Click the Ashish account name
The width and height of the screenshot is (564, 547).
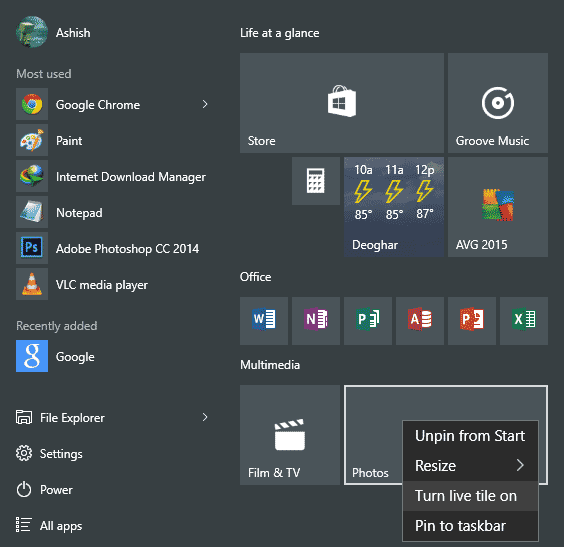pos(73,33)
